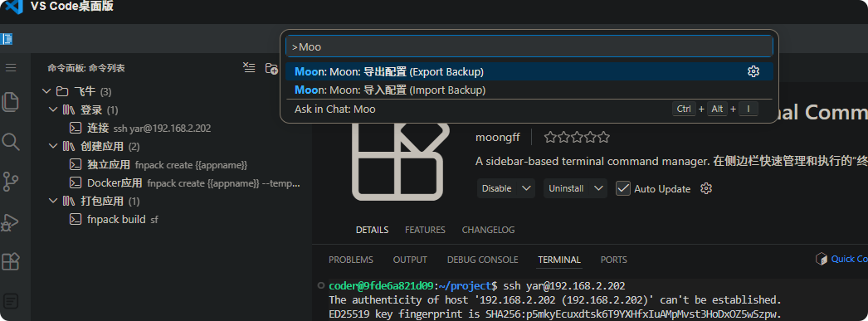Run the 连接 ssh command item
Viewport: 868px width, 321px height.
point(172,128)
